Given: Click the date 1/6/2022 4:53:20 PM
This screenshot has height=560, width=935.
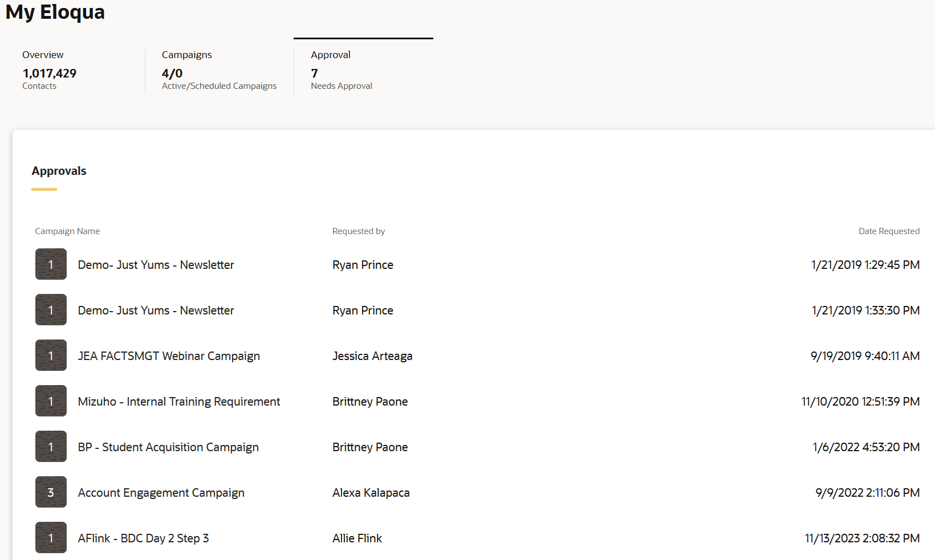Looking at the screenshot, I should click(866, 447).
